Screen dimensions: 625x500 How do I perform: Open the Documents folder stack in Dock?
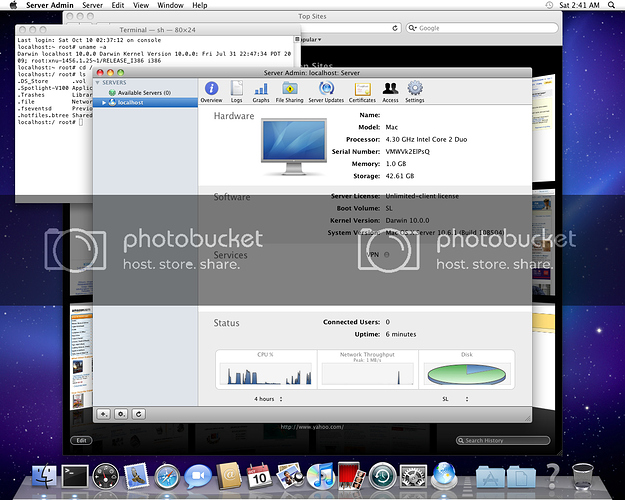click(521, 476)
